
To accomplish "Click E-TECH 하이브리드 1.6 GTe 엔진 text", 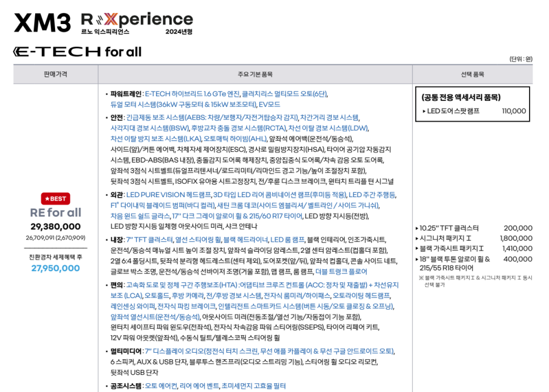I will click(192, 94).
